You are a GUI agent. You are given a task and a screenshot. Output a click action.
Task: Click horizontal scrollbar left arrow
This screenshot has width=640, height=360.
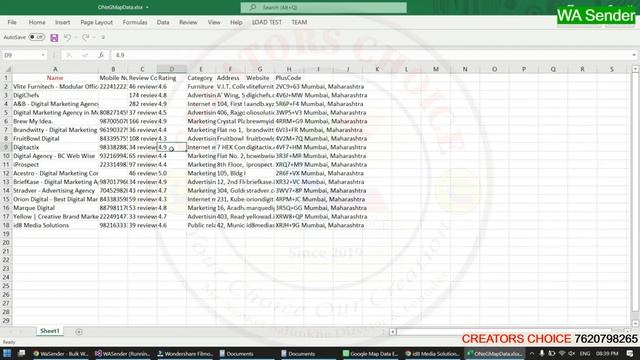pos(393,332)
